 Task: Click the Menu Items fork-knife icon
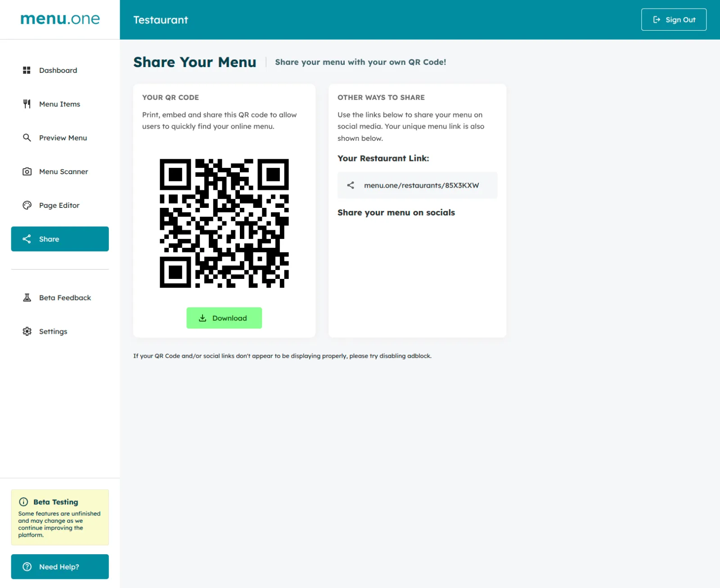(x=27, y=104)
